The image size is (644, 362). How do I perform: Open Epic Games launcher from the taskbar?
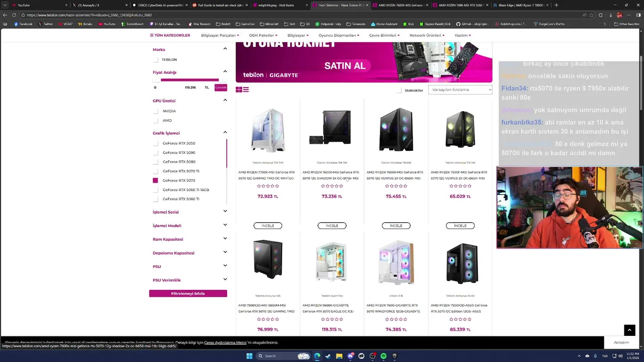[x=394, y=356]
